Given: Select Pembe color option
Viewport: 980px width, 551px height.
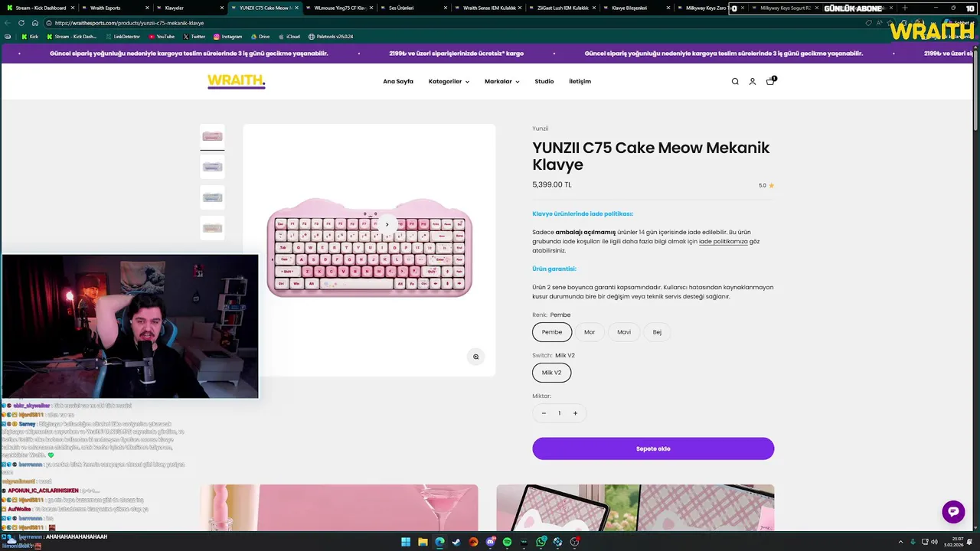Looking at the screenshot, I should [552, 332].
